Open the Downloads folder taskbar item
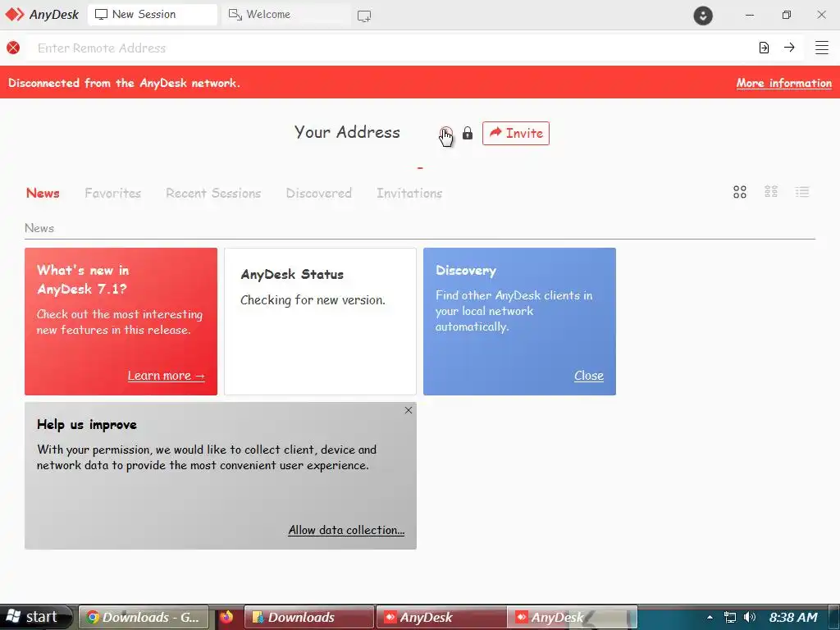 308,617
